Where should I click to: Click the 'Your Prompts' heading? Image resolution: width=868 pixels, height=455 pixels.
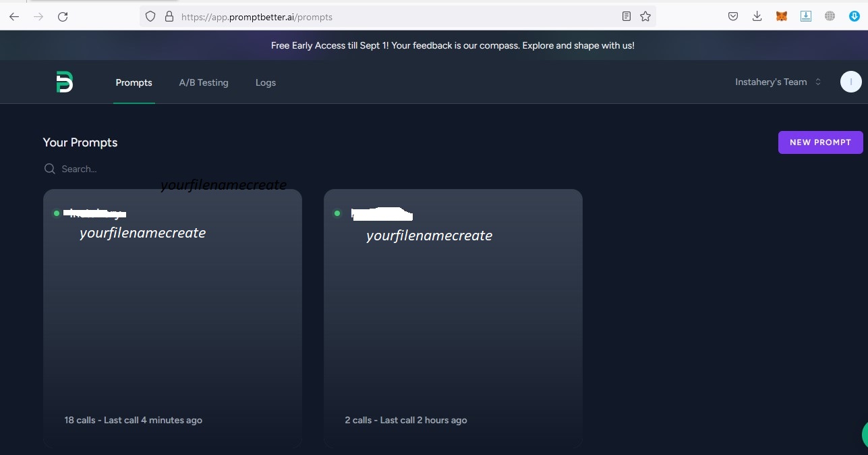pos(80,142)
